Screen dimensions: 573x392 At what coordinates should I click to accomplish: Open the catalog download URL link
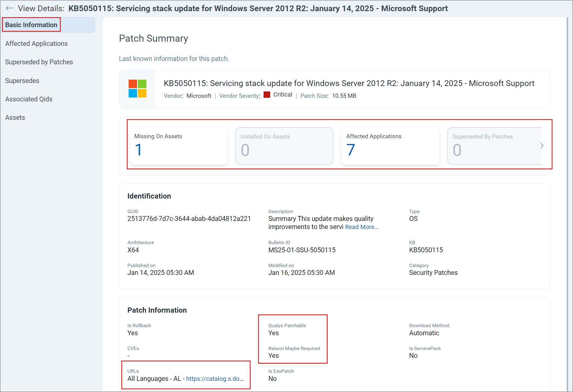tap(215, 379)
